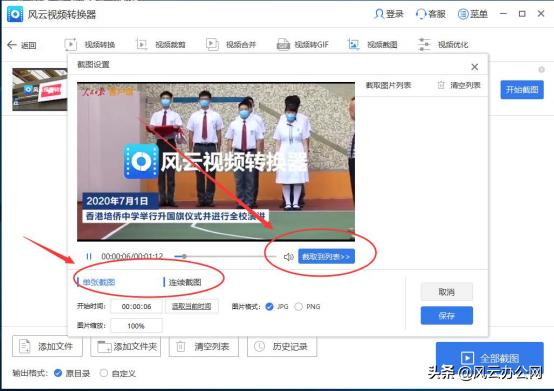Open the 视频转换 tool
This screenshot has height=391, width=554.
(90, 45)
